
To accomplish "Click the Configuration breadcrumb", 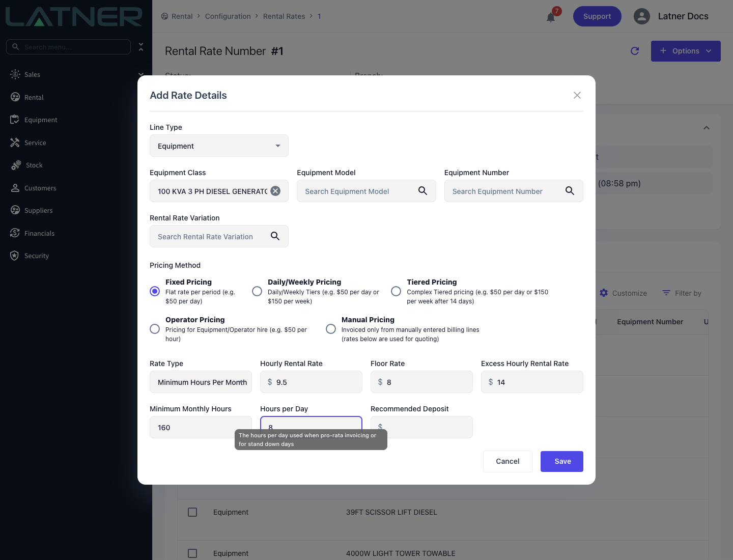I will [228, 16].
